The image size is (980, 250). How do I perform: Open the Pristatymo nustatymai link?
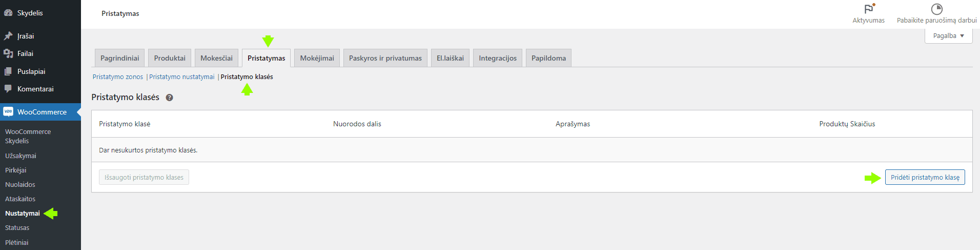pos(182,77)
